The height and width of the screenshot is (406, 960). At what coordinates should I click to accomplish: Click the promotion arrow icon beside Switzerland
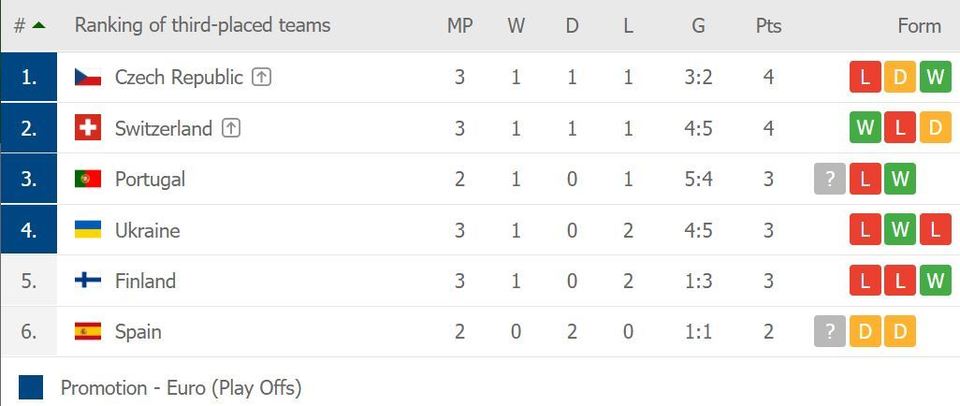[x=231, y=128]
